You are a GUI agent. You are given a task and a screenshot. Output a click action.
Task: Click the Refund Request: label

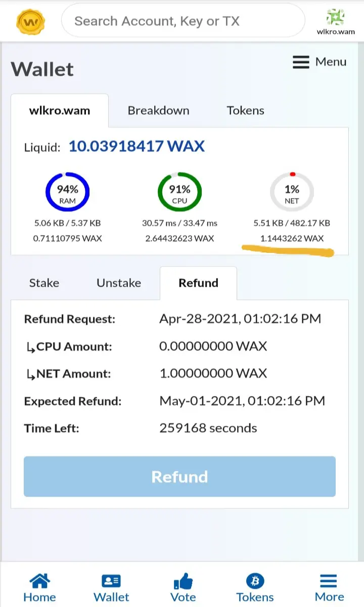pos(70,319)
